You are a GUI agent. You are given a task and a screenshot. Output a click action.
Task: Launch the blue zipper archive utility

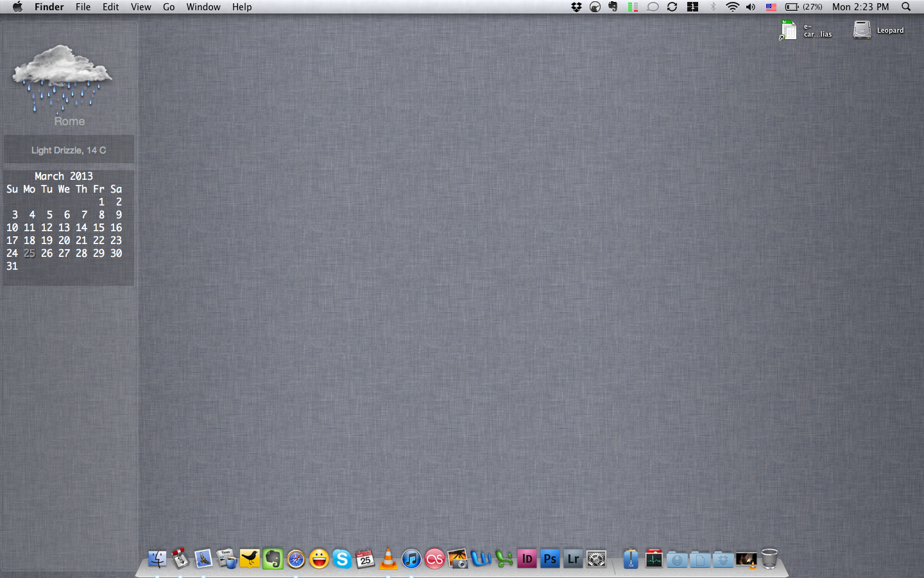pos(631,559)
